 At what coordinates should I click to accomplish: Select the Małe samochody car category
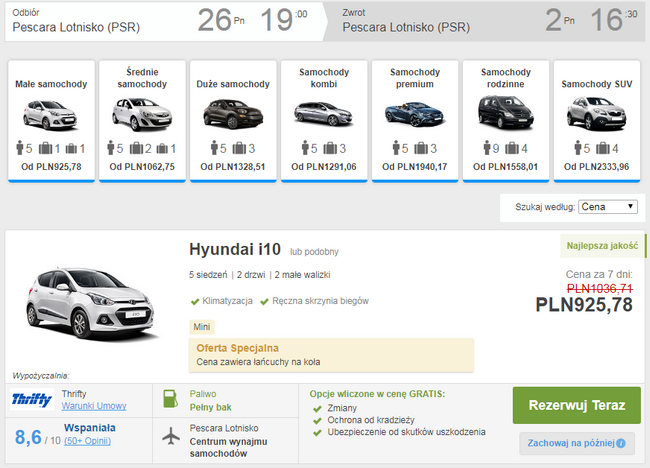[x=51, y=121]
